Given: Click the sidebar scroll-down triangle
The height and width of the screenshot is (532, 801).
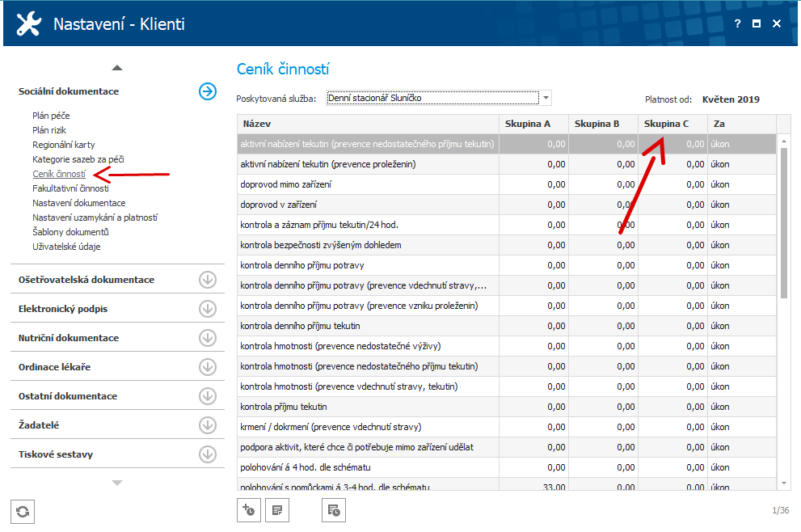Looking at the screenshot, I should pos(117,483).
